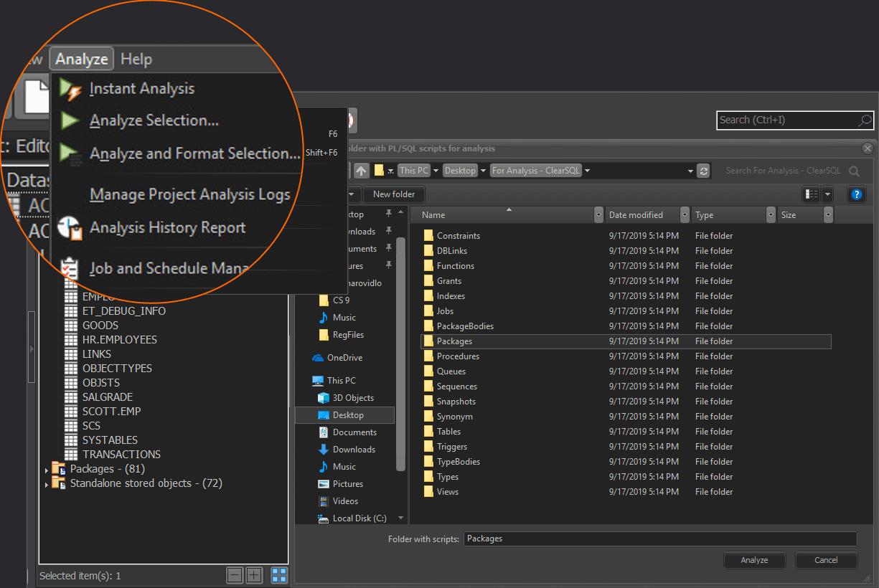The image size is (879, 588).
Task: Open address bar history dropdown
Action: (x=690, y=171)
